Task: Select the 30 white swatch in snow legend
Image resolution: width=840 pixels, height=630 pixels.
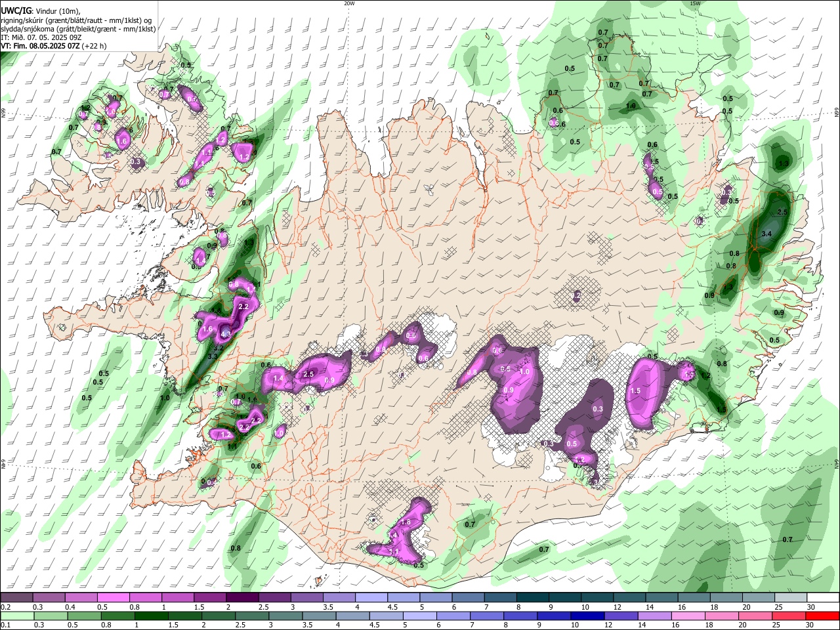Action: (823, 598)
